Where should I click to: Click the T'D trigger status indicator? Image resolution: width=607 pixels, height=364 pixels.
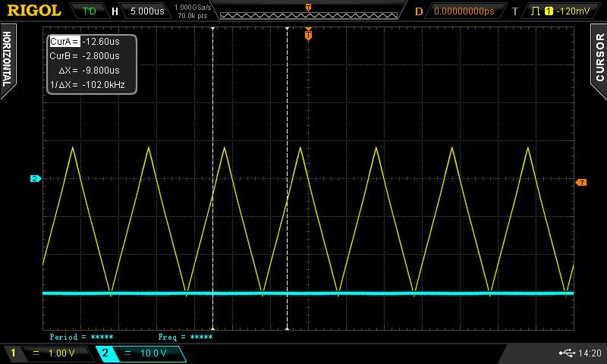(90, 11)
